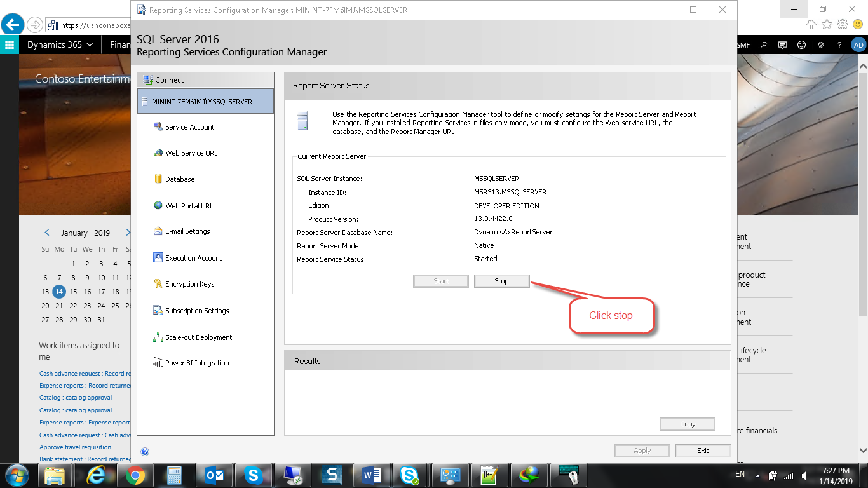Image resolution: width=868 pixels, height=488 pixels.
Task: Open the Service Account page
Action: 184,127
